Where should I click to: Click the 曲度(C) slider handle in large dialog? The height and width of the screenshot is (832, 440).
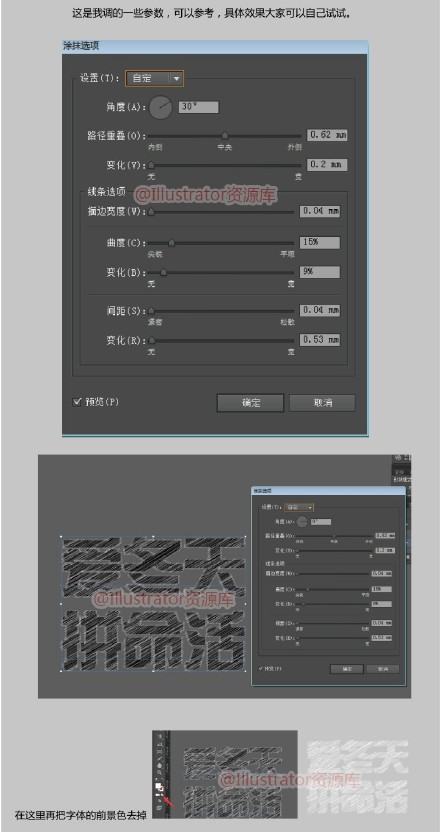pos(171,244)
